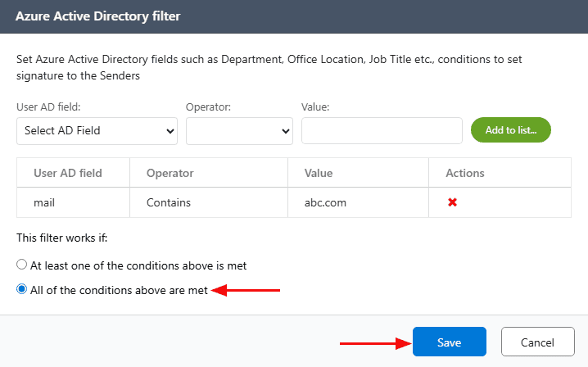Image resolution: width=588 pixels, height=367 pixels.
Task: Click the 'User AD field' column header
Action: pyautogui.click(x=68, y=173)
